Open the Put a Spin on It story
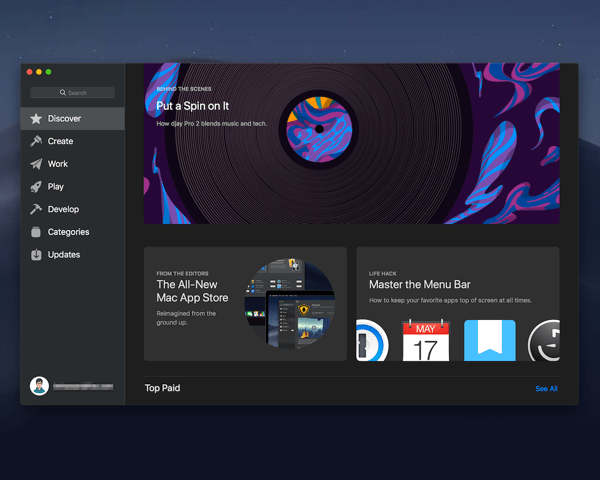Image resolution: width=600 pixels, height=480 pixels. (351, 144)
